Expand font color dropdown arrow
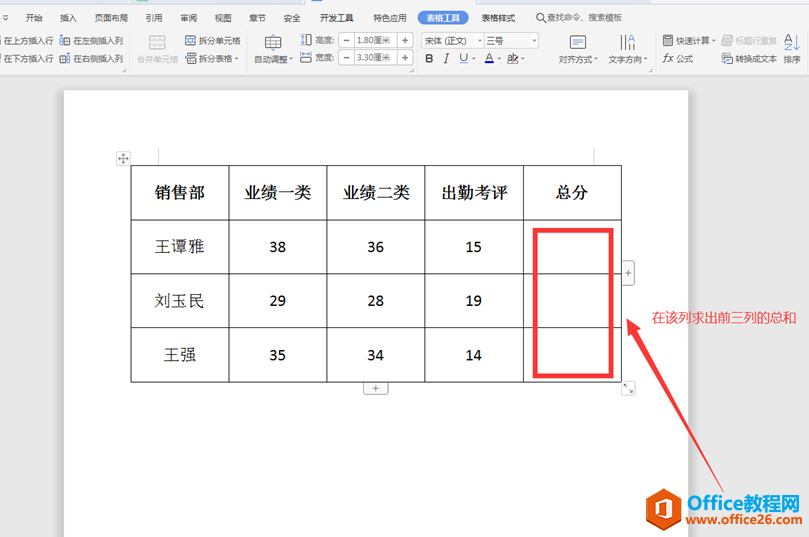809x537 pixels. point(499,59)
